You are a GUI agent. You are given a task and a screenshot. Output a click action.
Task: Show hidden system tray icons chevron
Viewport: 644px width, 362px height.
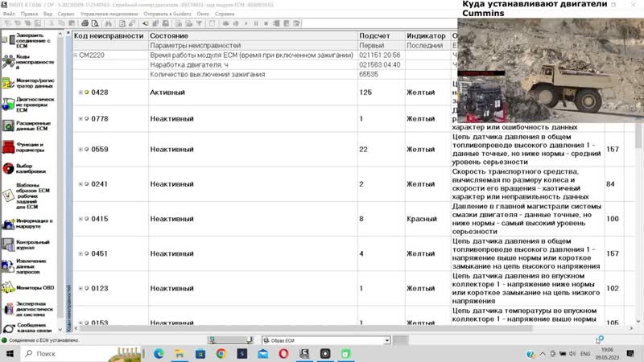tap(543, 353)
